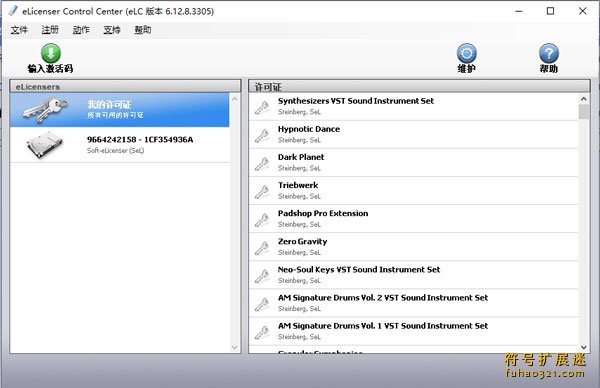The width and height of the screenshot is (600, 388).
Task: Click key icon beside Hypnotic Dance
Action: tap(262, 135)
